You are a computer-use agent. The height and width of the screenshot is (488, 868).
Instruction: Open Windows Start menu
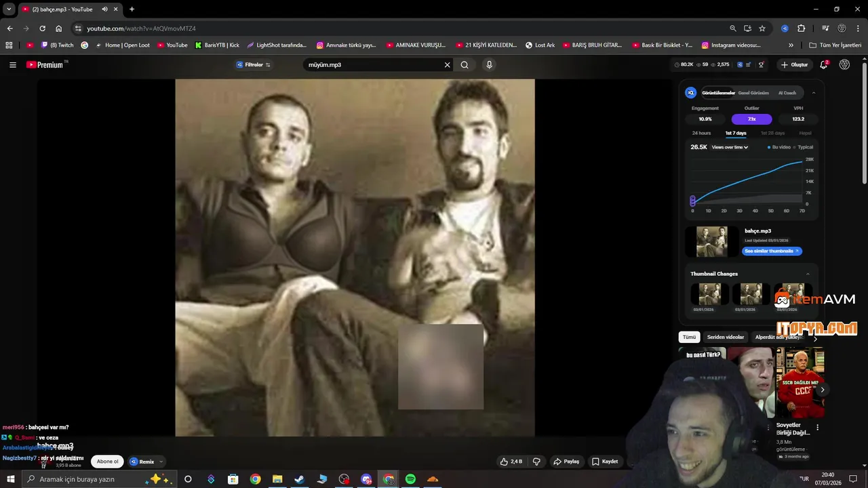pyautogui.click(x=11, y=479)
